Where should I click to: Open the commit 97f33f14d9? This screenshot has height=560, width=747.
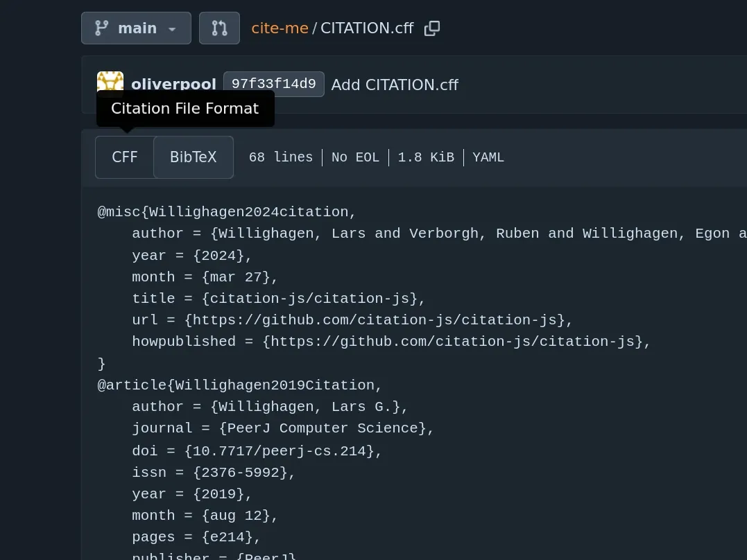click(x=273, y=83)
